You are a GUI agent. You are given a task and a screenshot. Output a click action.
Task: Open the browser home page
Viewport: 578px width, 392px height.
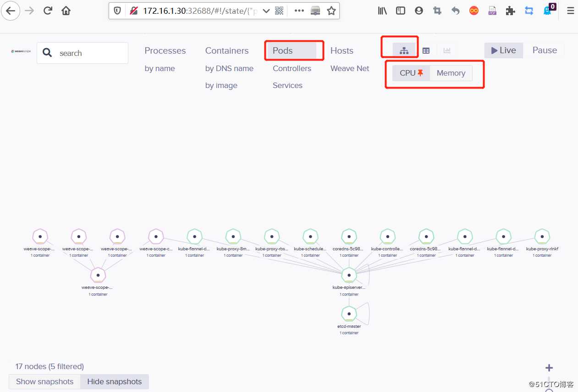tap(66, 11)
